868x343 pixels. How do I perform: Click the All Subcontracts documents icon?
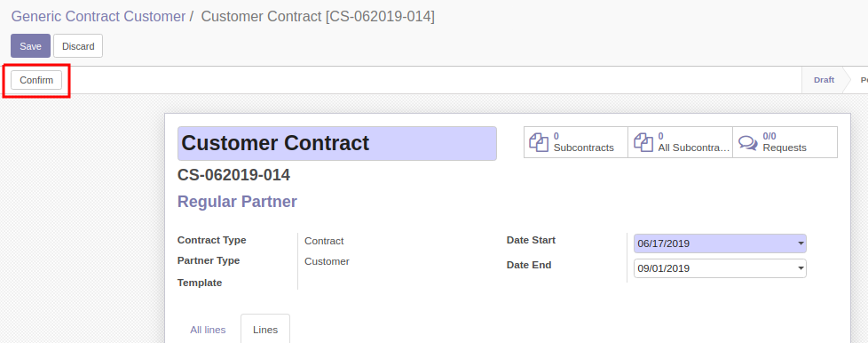click(x=643, y=142)
